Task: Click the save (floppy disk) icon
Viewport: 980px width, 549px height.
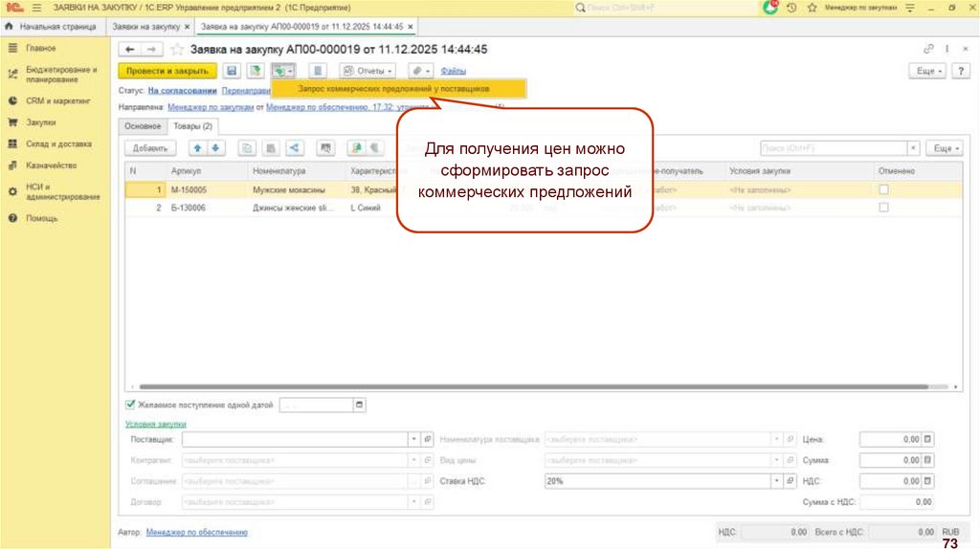Action: 231,71
